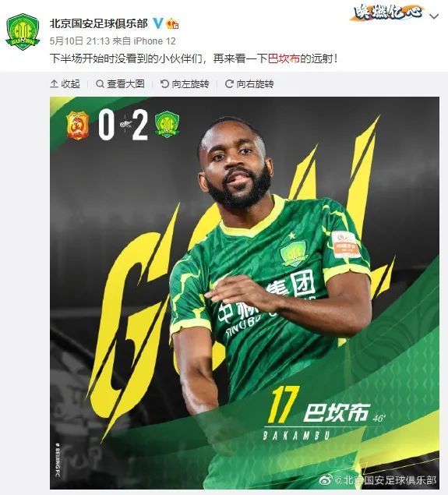Click the Bakambu goal poster image
The height and width of the screenshot is (495, 448).
click(245, 293)
